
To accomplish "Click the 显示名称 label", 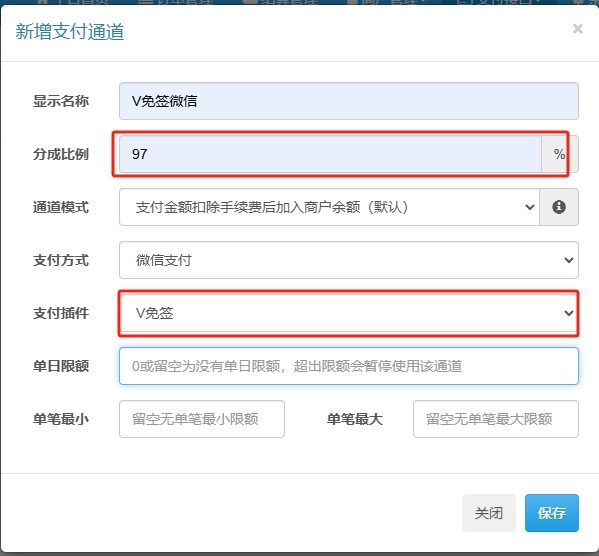I will (x=61, y=101).
